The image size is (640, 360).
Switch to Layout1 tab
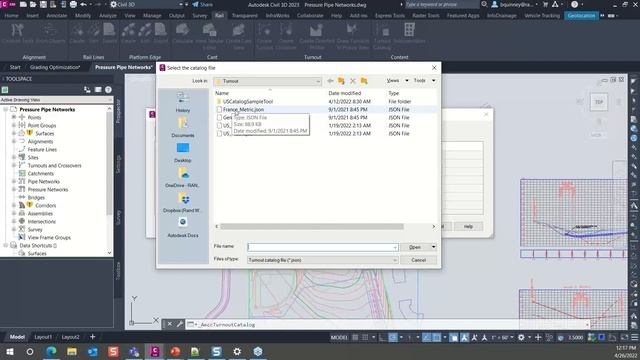[x=43, y=337]
